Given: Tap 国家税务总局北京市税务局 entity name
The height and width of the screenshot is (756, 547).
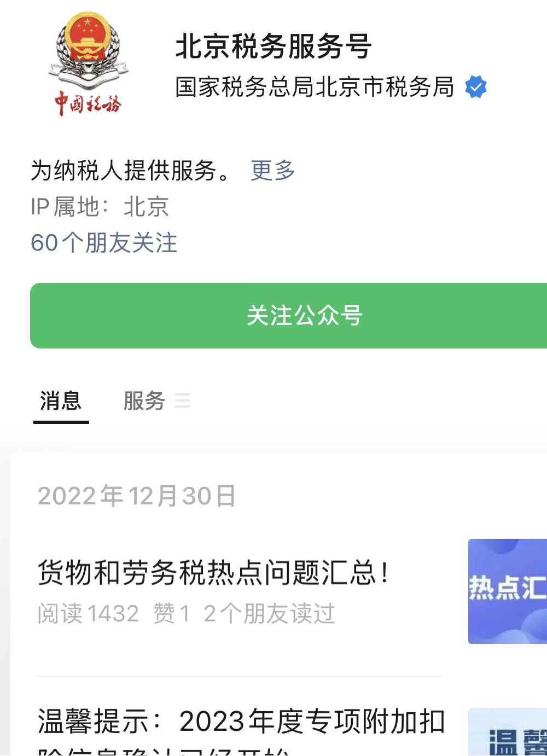Looking at the screenshot, I should coord(315,87).
